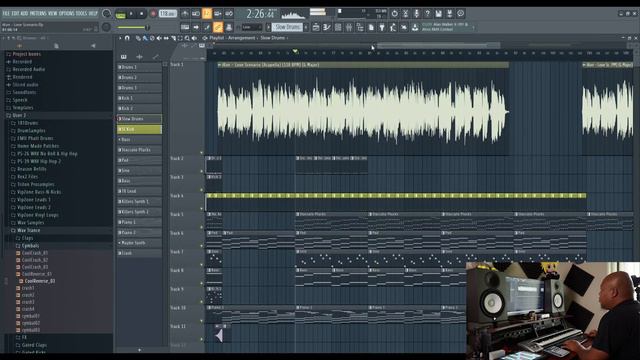
Task: Click the playlist horizontal scrollbar
Action: pos(438,45)
